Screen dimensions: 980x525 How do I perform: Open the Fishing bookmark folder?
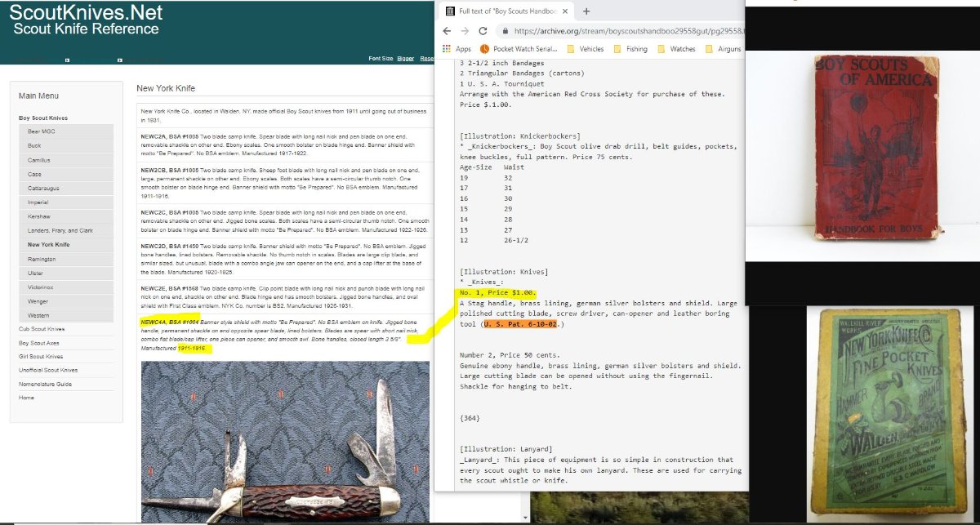pyautogui.click(x=630, y=49)
